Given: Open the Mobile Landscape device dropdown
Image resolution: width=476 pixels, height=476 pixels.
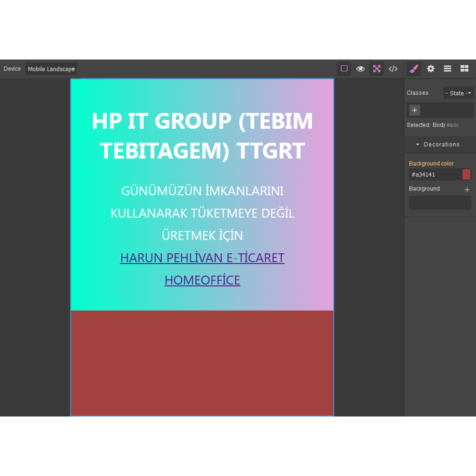Looking at the screenshot, I should point(51,69).
